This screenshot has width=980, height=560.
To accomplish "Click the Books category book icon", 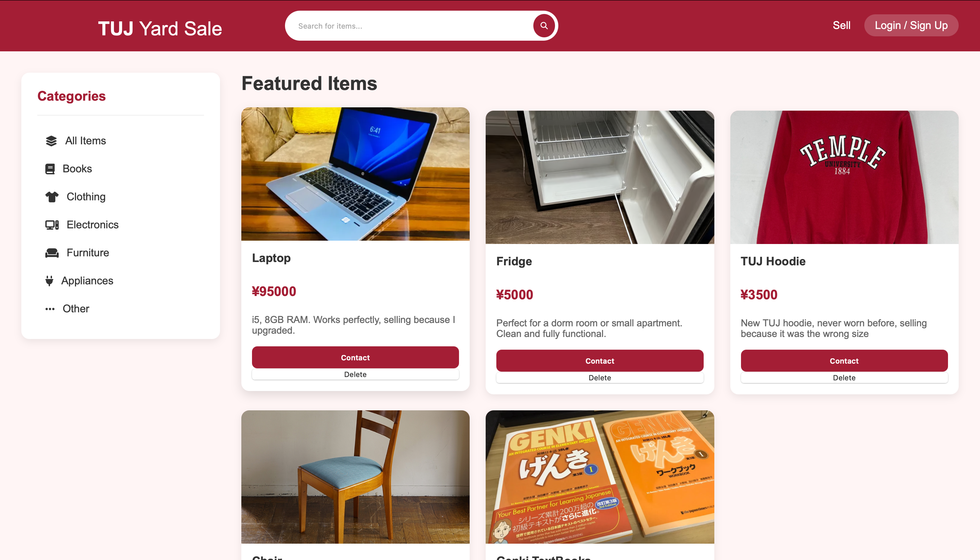I will (x=50, y=169).
